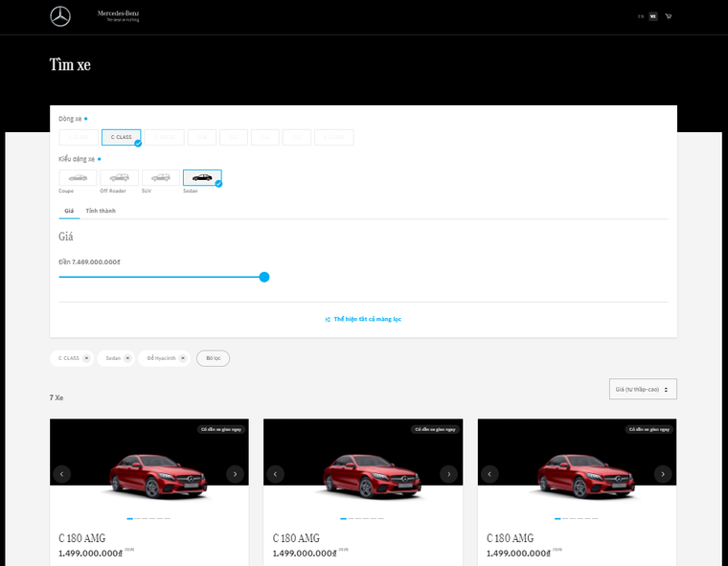Open the price sort dropdown

pyautogui.click(x=643, y=389)
